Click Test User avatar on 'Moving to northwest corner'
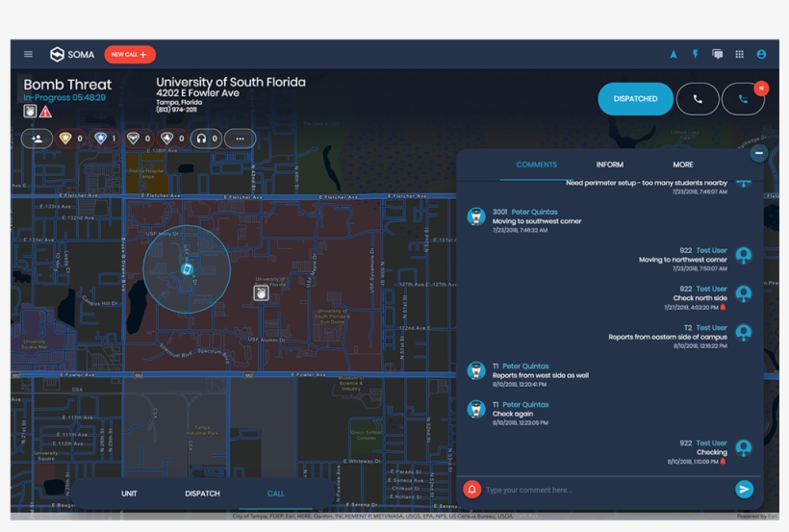The height and width of the screenshot is (532, 789). (x=744, y=255)
